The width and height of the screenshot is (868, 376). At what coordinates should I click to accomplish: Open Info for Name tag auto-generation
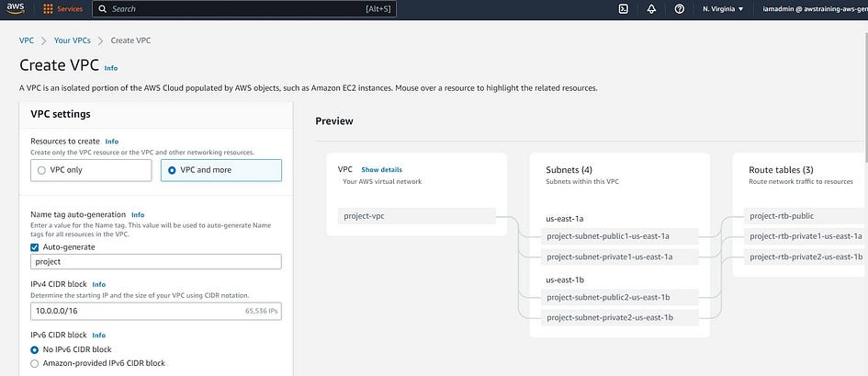138,214
